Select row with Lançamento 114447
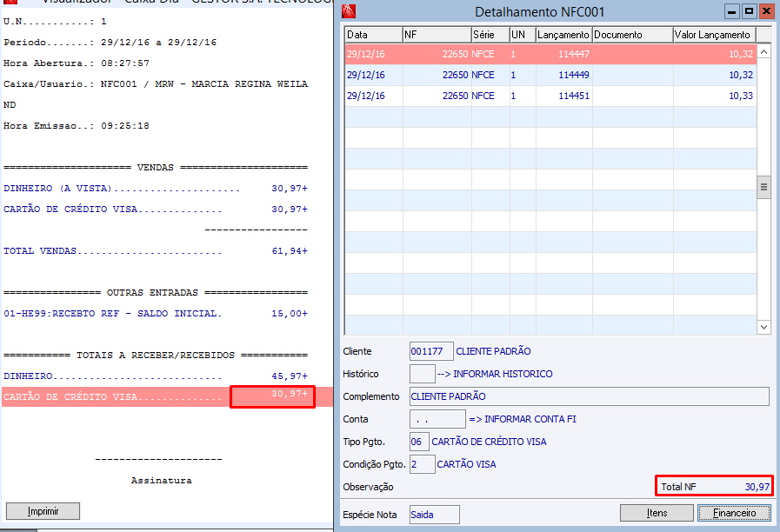This screenshot has height=532, width=780. tap(550, 54)
